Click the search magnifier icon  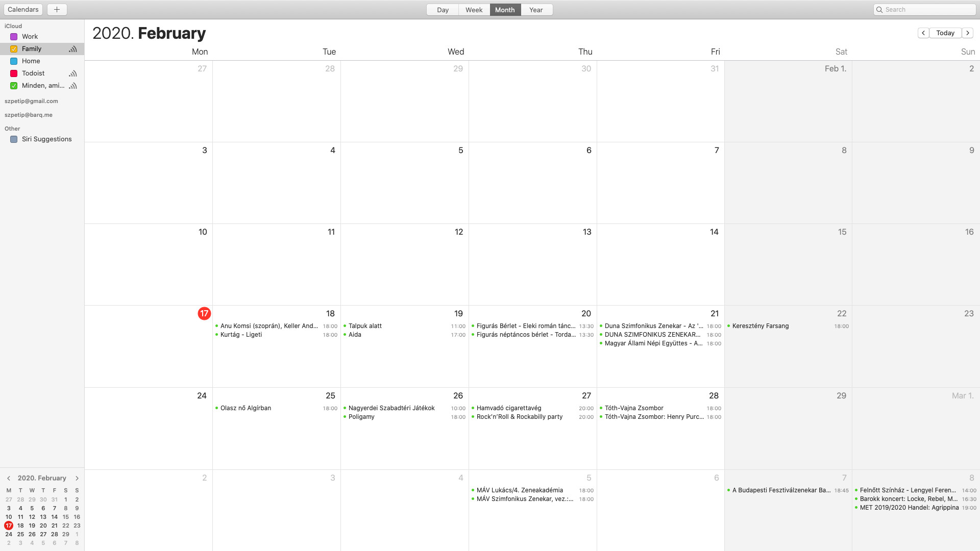point(879,10)
